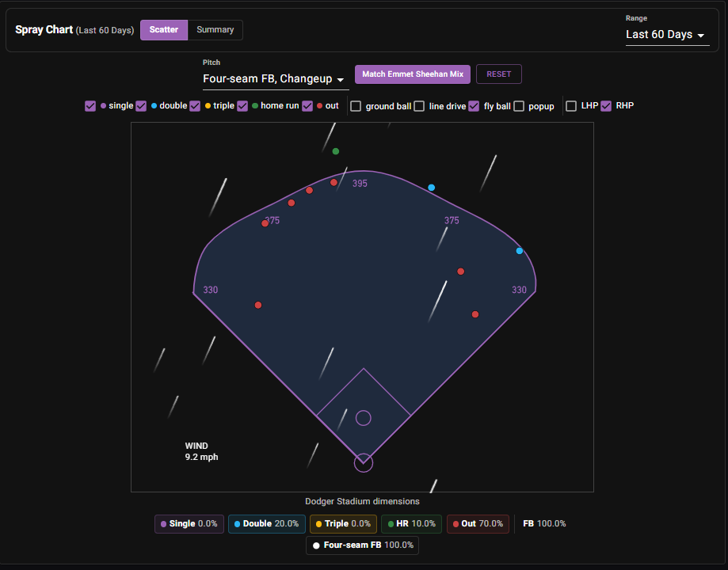The height and width of the screenshot is (570, 728).
Task: Click the Double 20.0% legend chip
Action: click(x=266, y=523)
